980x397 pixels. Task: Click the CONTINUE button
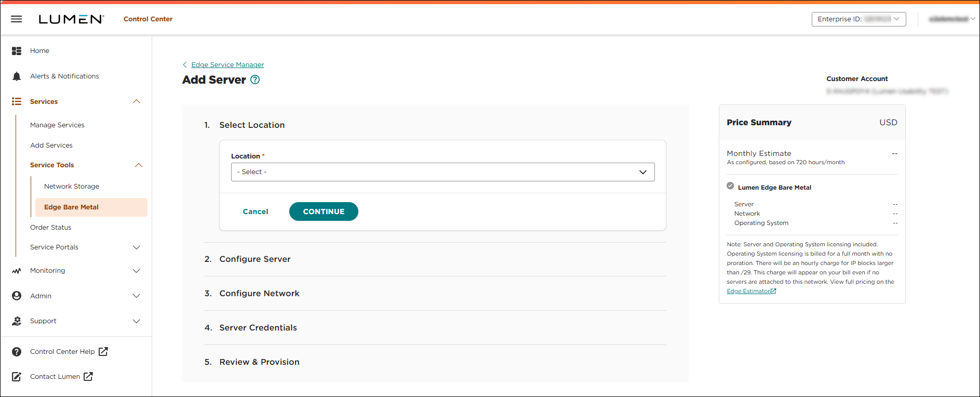(324, 211)
